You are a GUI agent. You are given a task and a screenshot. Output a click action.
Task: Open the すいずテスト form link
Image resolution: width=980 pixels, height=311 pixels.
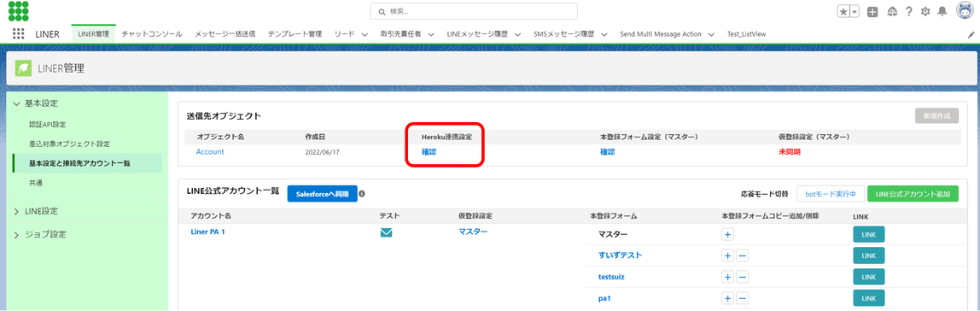[x=620, y=255]
